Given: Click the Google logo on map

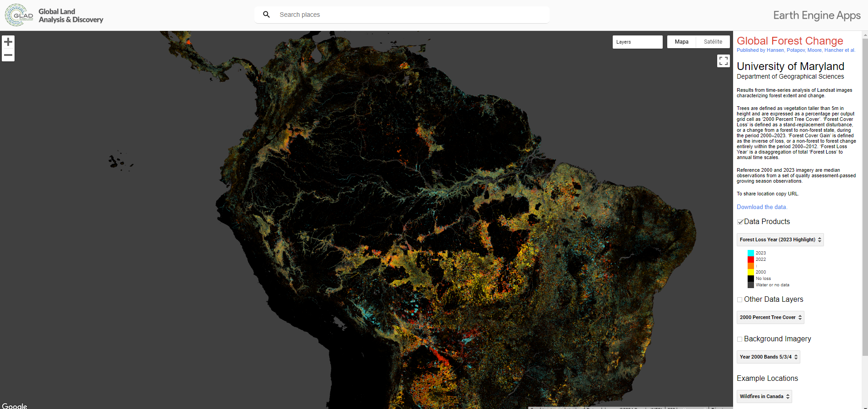Looking at the screenshot, I should click(15, 406).
